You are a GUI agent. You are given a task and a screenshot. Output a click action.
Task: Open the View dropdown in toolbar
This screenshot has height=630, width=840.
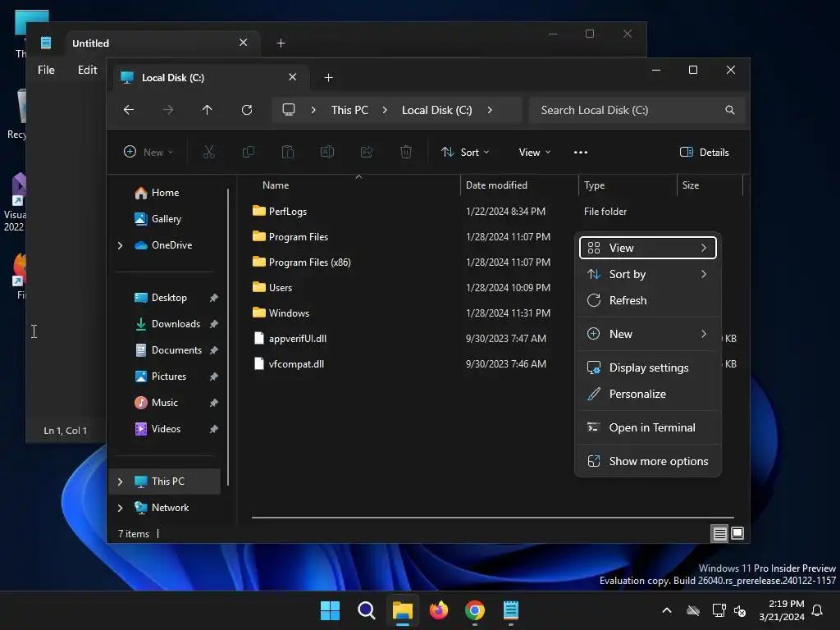535,152
